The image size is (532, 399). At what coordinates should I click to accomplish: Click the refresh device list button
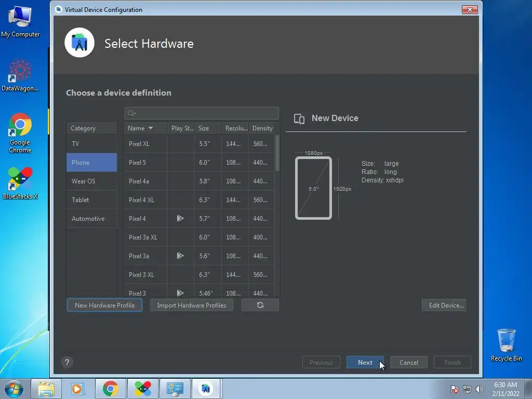click(260, 305)
